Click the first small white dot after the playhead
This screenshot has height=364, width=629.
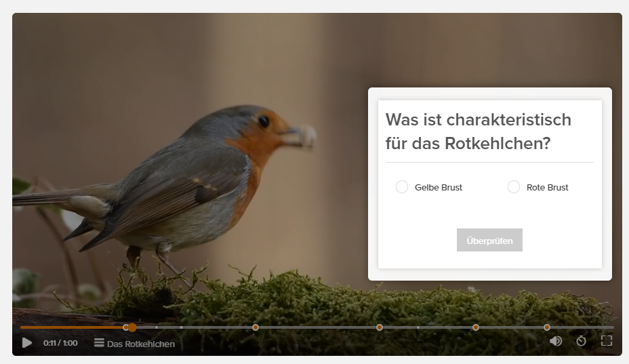(157, 327)
